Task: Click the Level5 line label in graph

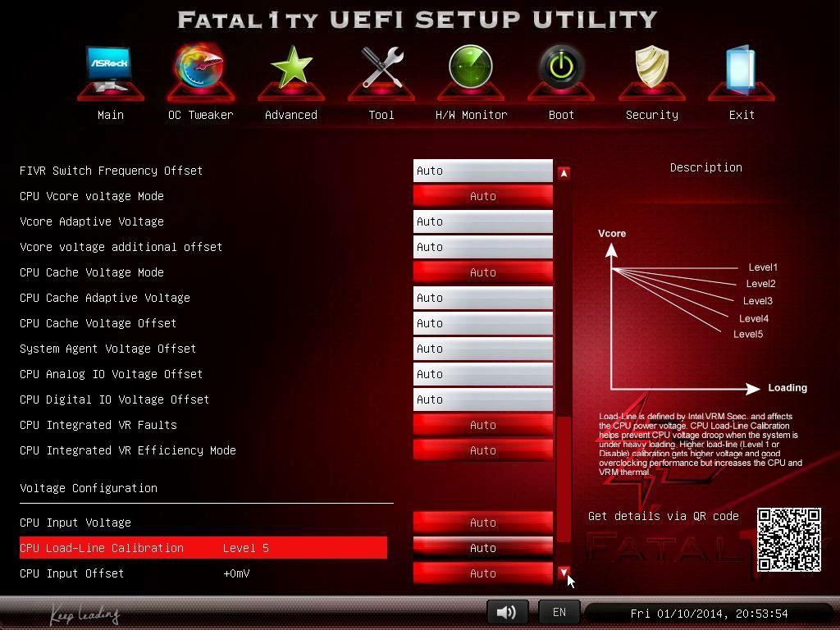Action: click(x=748, y=335)
